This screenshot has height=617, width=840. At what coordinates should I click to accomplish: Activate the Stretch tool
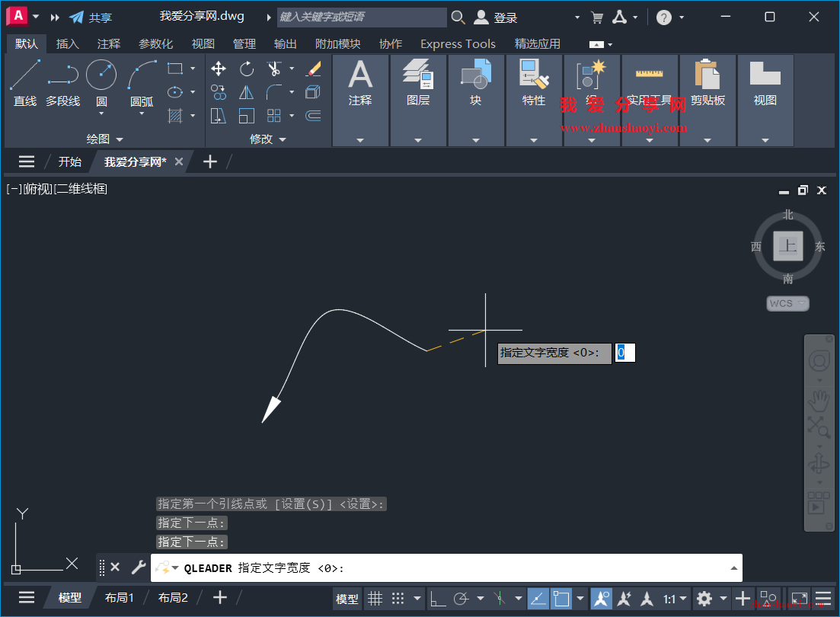(x=218, y=116)
